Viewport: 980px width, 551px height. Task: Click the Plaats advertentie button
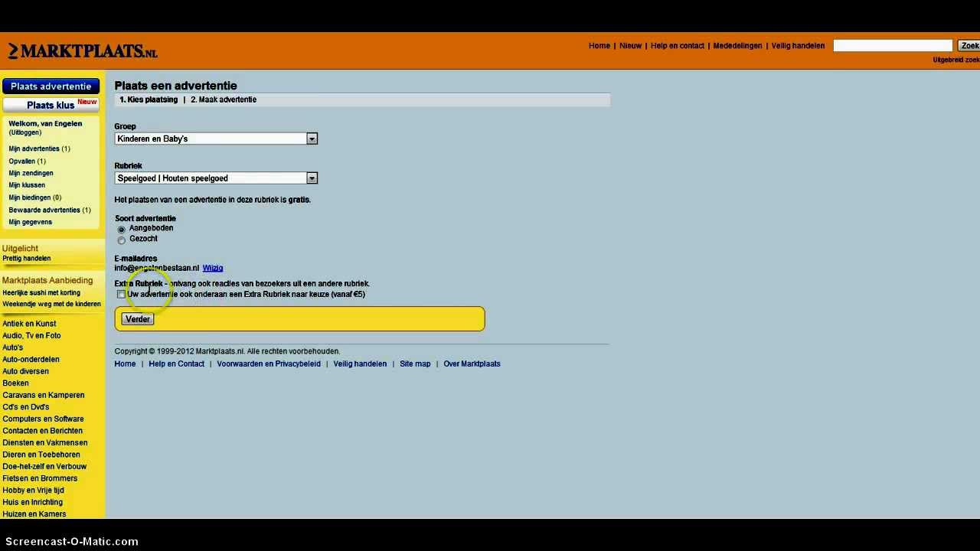(x=51, y=86)
